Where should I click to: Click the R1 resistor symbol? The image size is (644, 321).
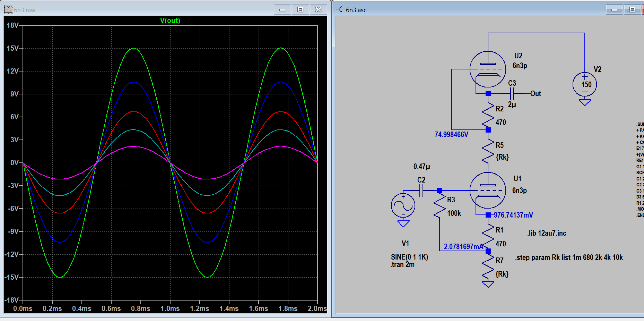488,236
